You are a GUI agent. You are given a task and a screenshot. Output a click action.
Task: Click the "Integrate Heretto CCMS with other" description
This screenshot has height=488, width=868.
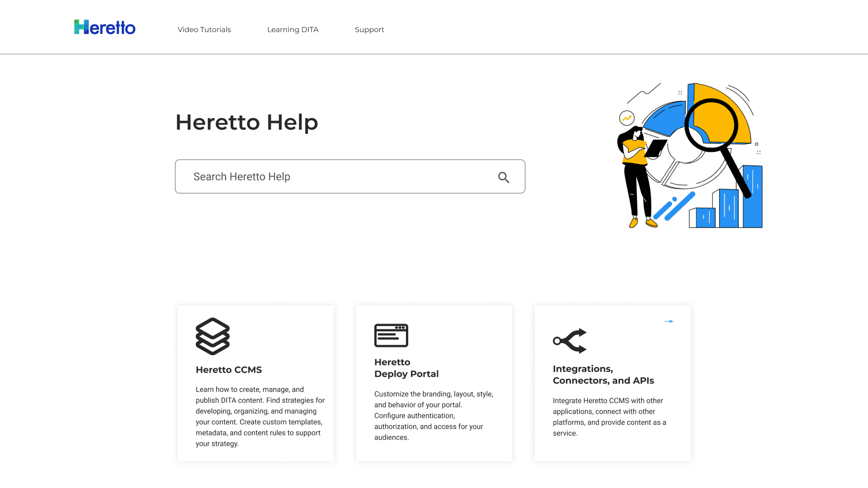tap(609, 417)
